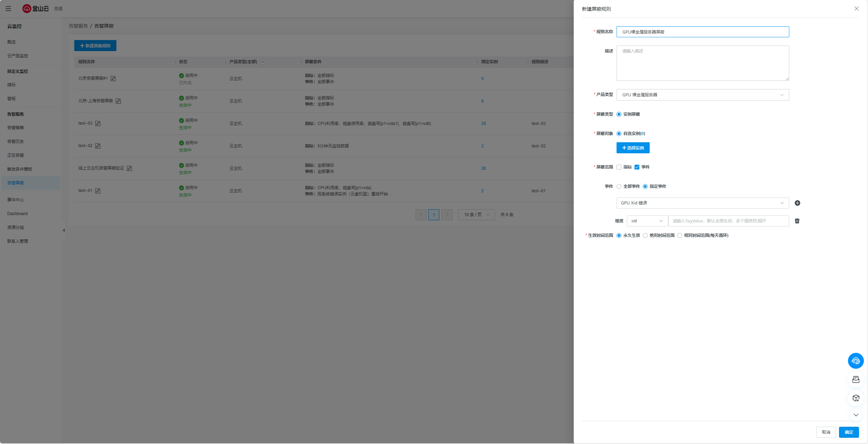Click the floating cube icon at right edge
868x444 pixels.
pyautogui.click(x=856, y=398)
